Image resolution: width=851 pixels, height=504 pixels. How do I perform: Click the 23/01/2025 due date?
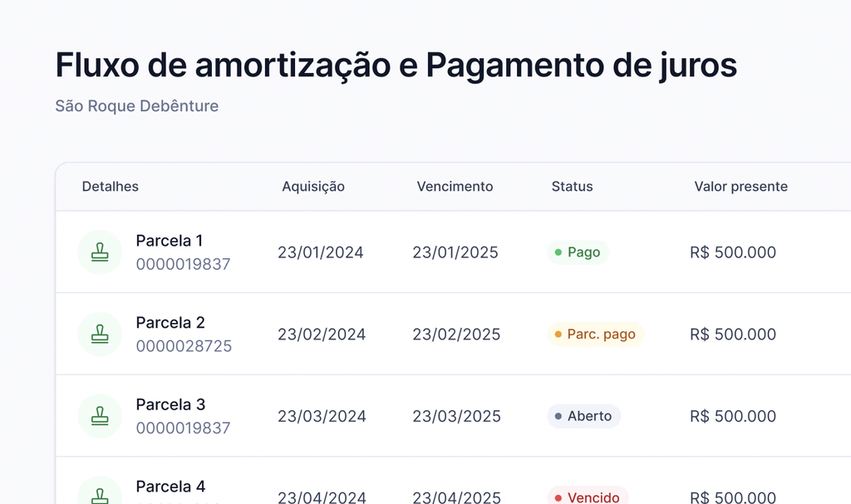tap(455, 252)
